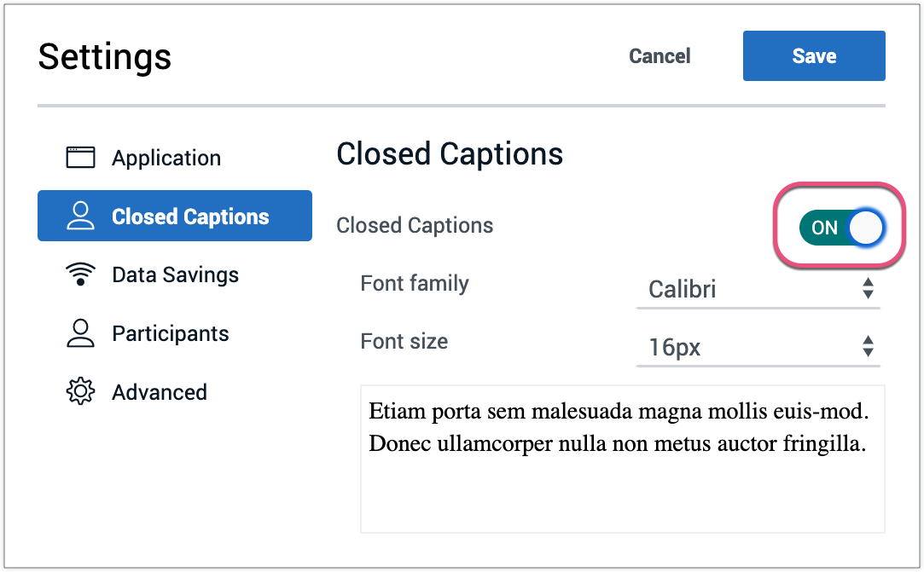924x572 pixels.
Task: Click the Font size label
Action: click(x=404, y=342)
